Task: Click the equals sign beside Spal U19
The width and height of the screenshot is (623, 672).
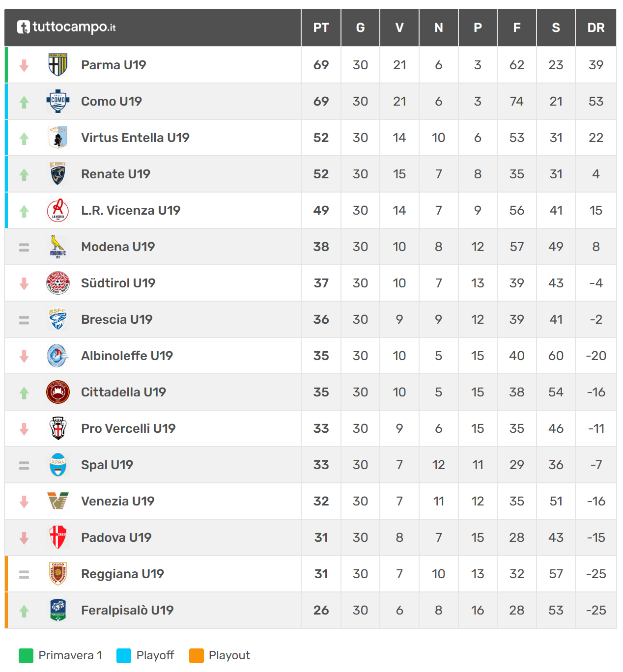Action: [24, 465]
